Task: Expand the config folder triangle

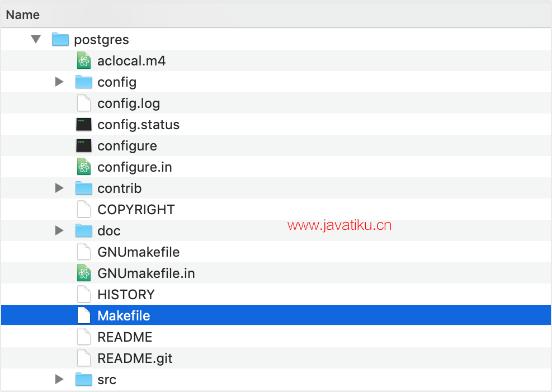Action: point(59,82)
